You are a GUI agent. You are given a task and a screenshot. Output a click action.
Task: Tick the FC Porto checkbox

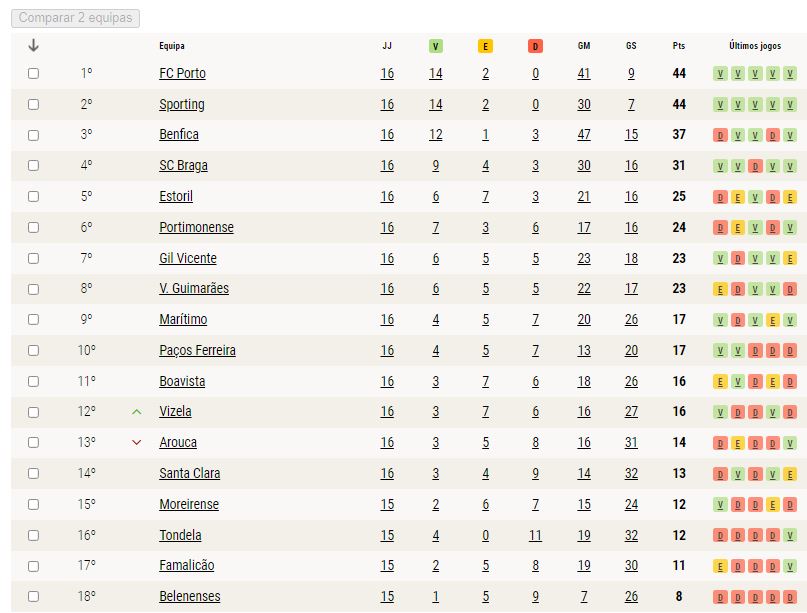[x=33, y=74]
